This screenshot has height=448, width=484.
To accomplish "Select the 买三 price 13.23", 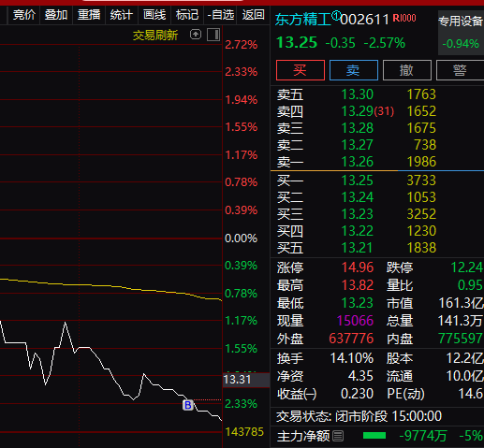I will pos(358,214).
